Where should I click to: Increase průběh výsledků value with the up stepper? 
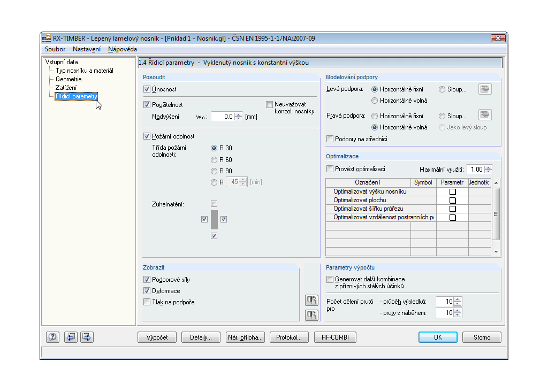pos(457,298)
